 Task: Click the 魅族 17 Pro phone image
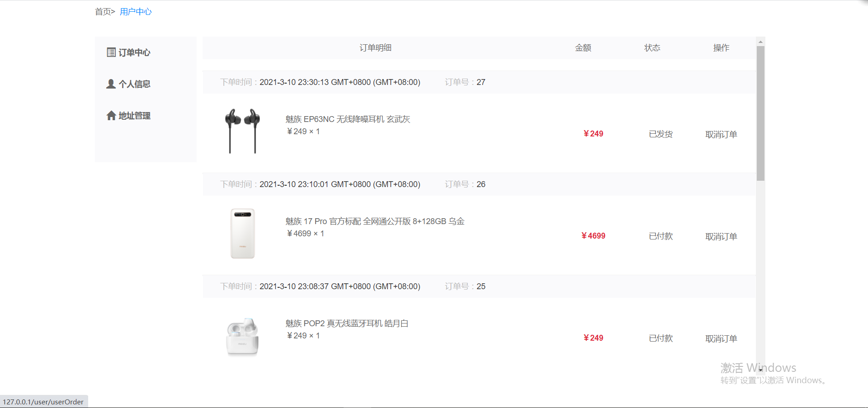tap(243, 234)
